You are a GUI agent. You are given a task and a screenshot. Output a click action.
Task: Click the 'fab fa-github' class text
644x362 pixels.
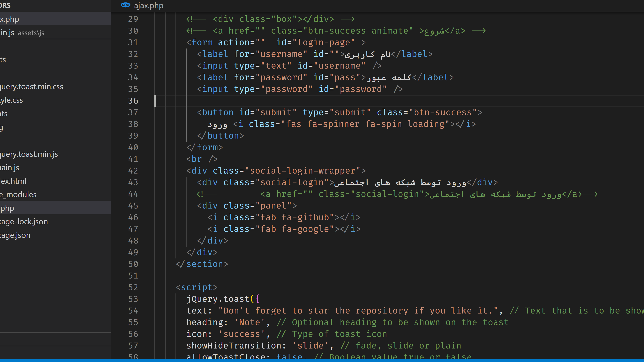[x=294, y=217]
